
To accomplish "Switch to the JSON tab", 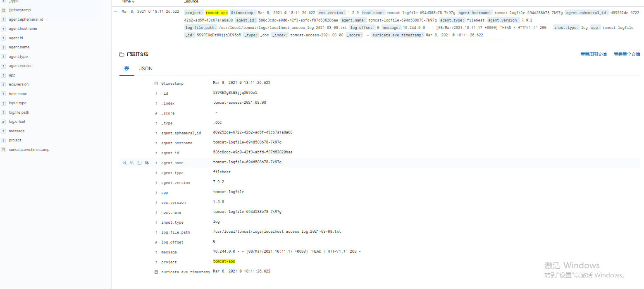I will click(x=146, y=69).
